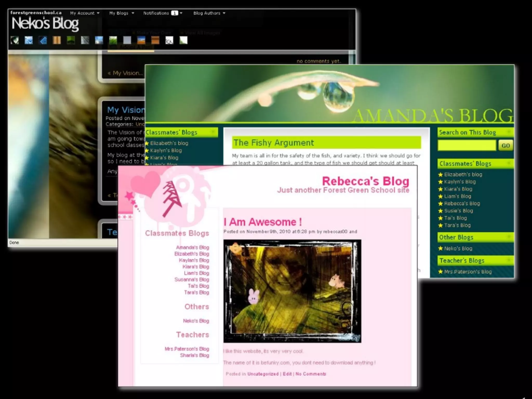Select the blue water theme thumbnail
This screenshot has height=399, width=532.
[29, 40]
